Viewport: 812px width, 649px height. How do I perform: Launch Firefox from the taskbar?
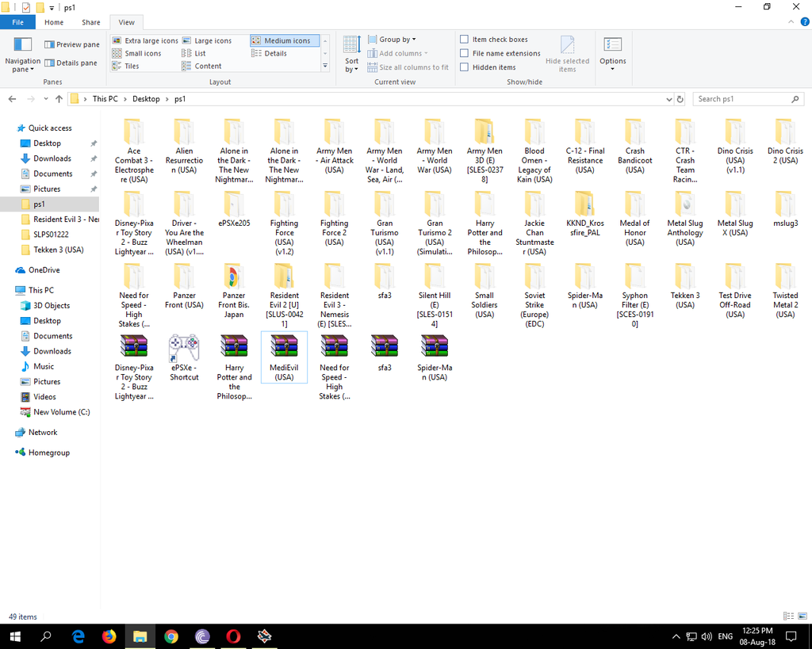click(x=109, y=636)
